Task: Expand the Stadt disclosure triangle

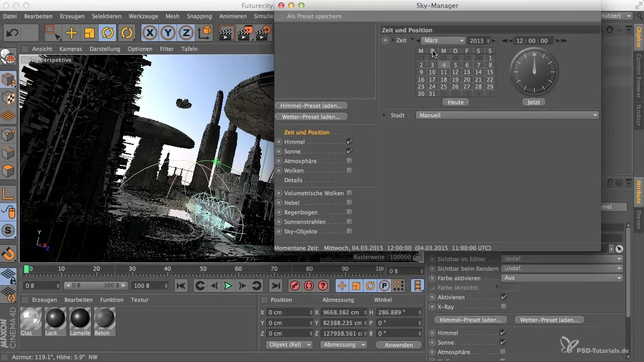Action: 384,115
